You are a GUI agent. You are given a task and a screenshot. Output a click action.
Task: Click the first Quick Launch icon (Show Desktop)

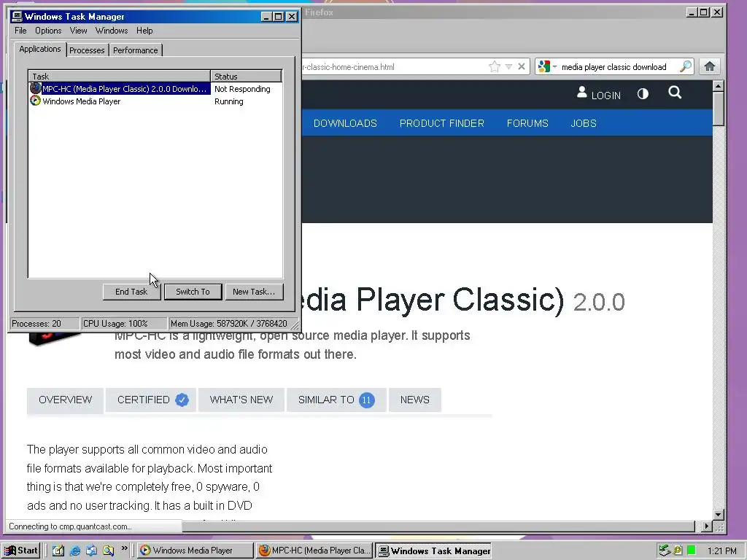point(58,551)
